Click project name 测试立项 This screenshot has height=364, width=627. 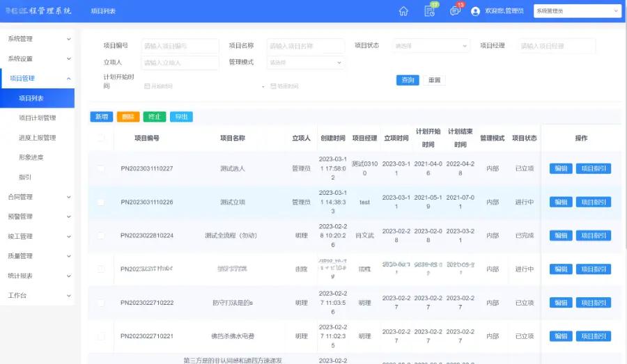pyautogui.click(x=232, y=202)
